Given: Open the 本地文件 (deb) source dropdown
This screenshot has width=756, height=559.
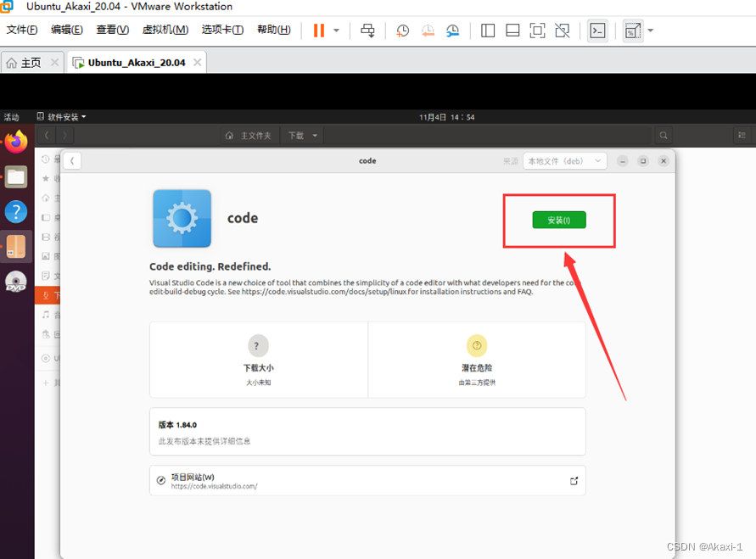Looking at the screenshot, I should (564, 161).
